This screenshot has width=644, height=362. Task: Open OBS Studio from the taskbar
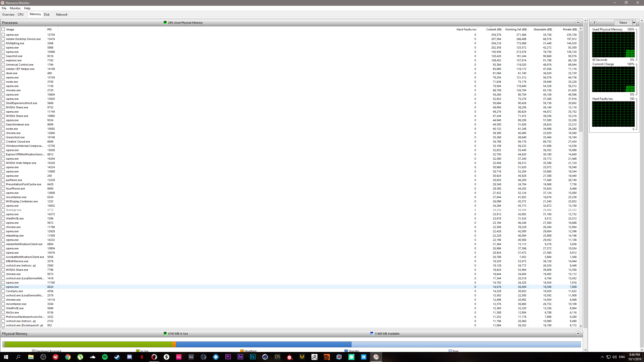coord(43,357)
